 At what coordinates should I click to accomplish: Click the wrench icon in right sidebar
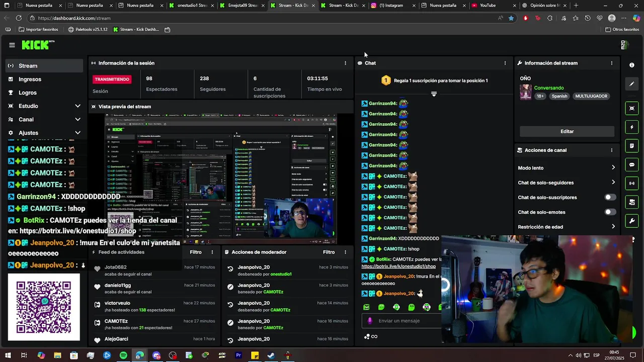632,221
